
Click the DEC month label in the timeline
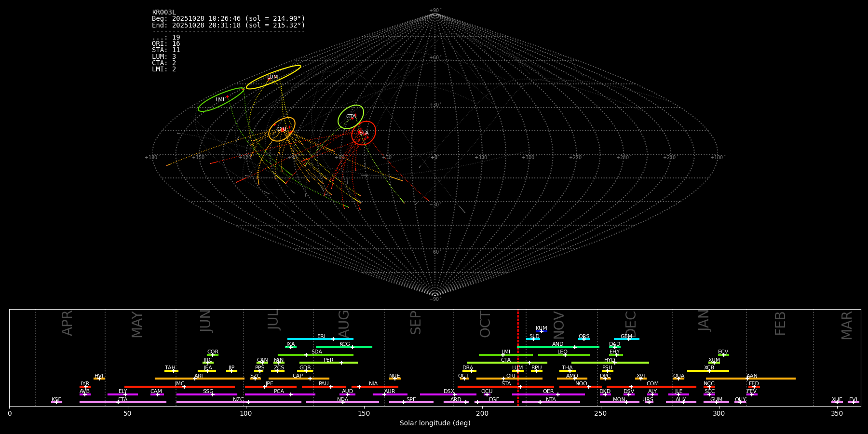pos(631,325)
